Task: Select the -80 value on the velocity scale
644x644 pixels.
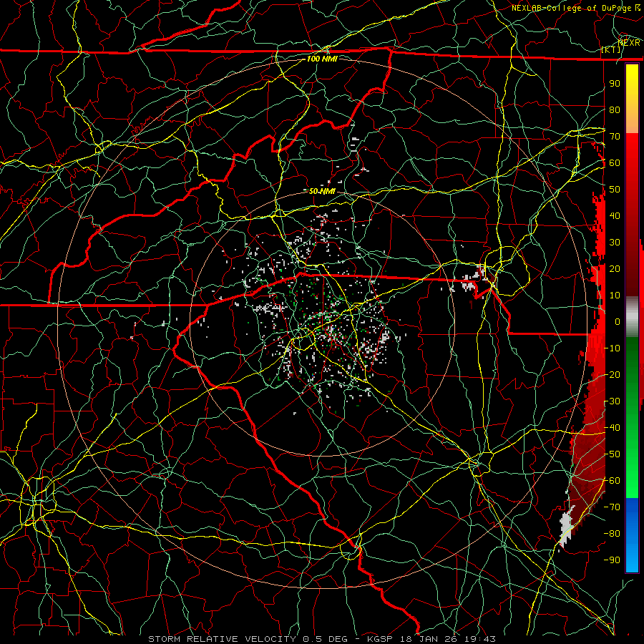Action: [x=612, y=534]
